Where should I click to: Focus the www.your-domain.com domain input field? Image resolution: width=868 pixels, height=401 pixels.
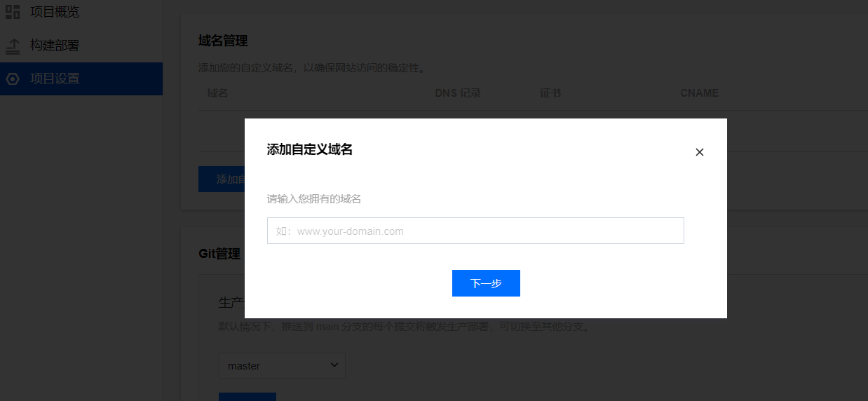point(475,231)
